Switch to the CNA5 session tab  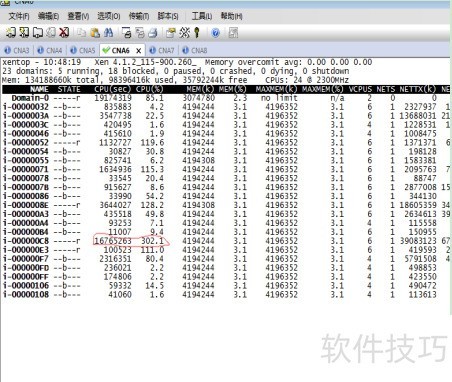pos(83,50)
